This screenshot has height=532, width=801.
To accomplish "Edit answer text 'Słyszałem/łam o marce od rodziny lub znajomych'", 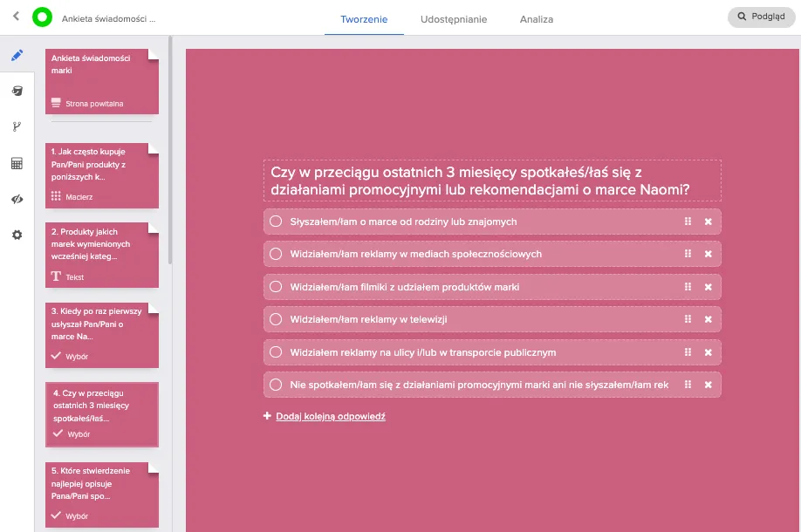I will (404, 222).
